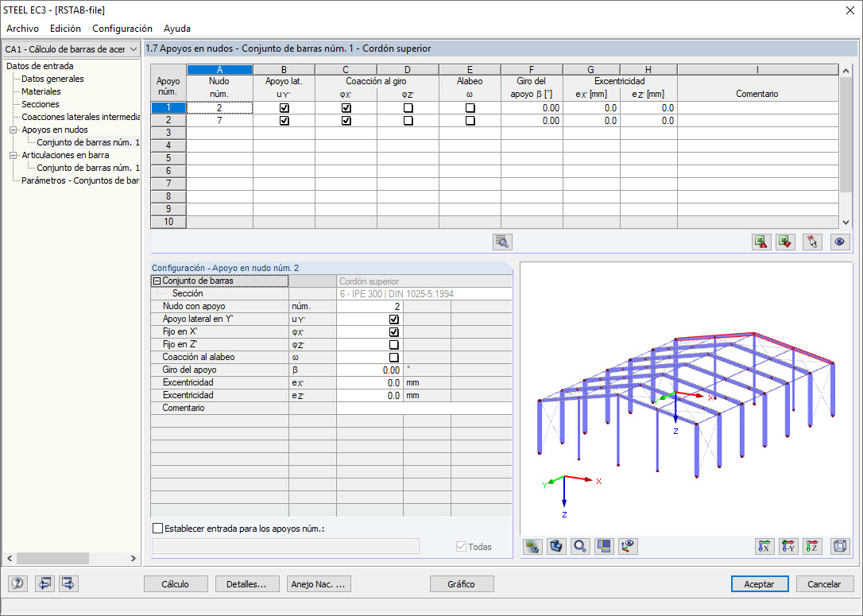The image size is (863, 616).
Task: Toggle Apoyo lat. checkbox for row 1
Action: pyautogui.click(x=284, y=108)
